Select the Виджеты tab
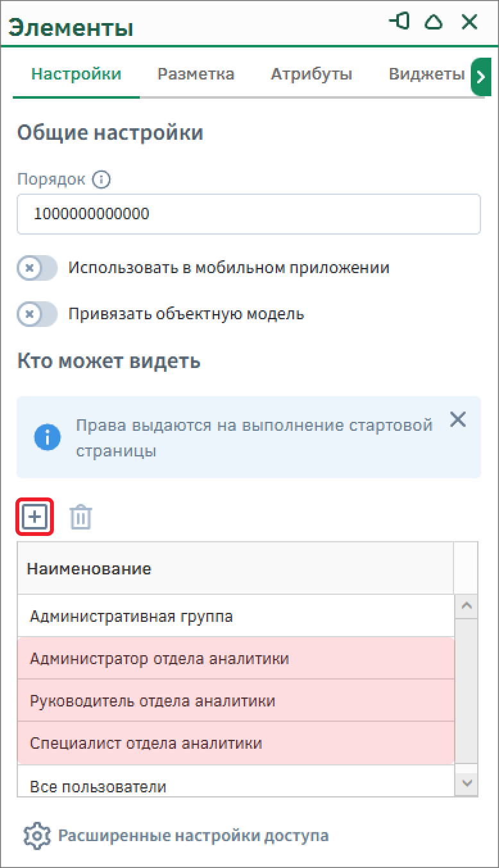Viewport: 499px width, 868px height. tap(425, 74)
